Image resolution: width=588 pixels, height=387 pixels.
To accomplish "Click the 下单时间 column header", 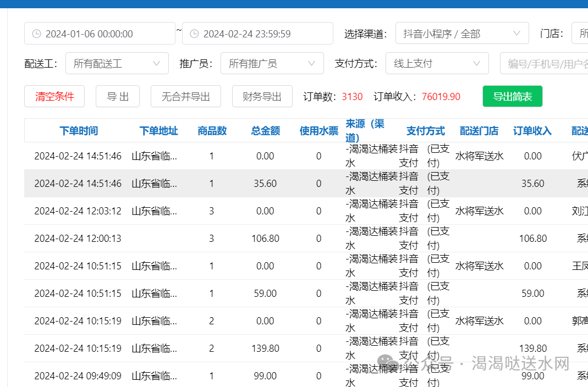I will click(79, 131).
